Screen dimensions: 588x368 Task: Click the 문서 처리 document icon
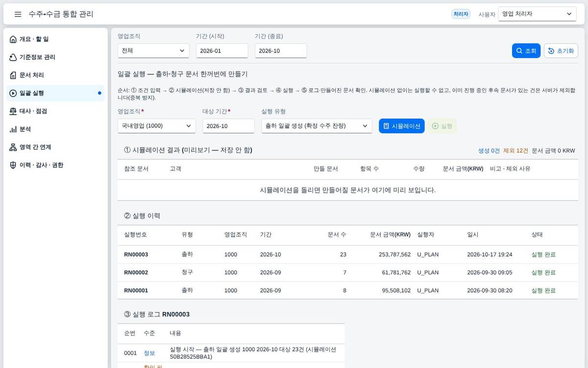[x=13, y=75]
